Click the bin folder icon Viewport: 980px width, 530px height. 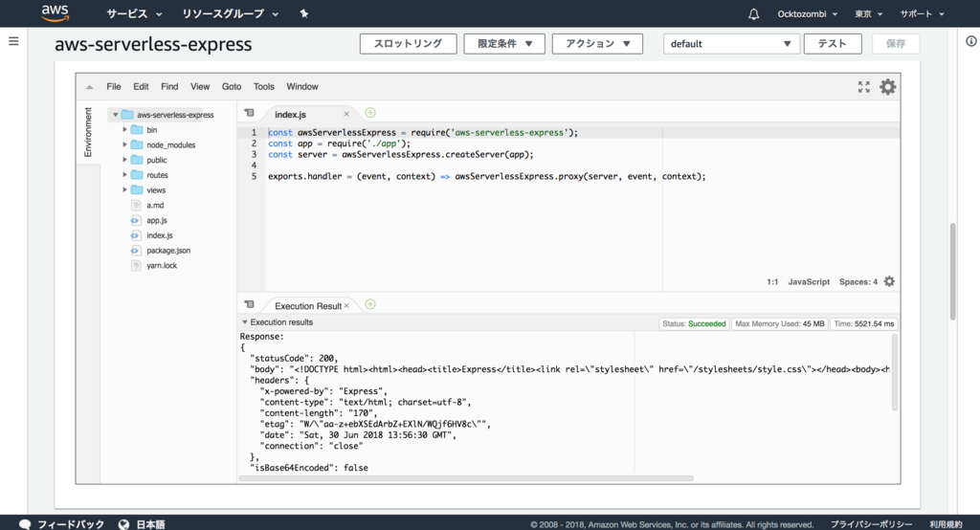coord(137,130)
